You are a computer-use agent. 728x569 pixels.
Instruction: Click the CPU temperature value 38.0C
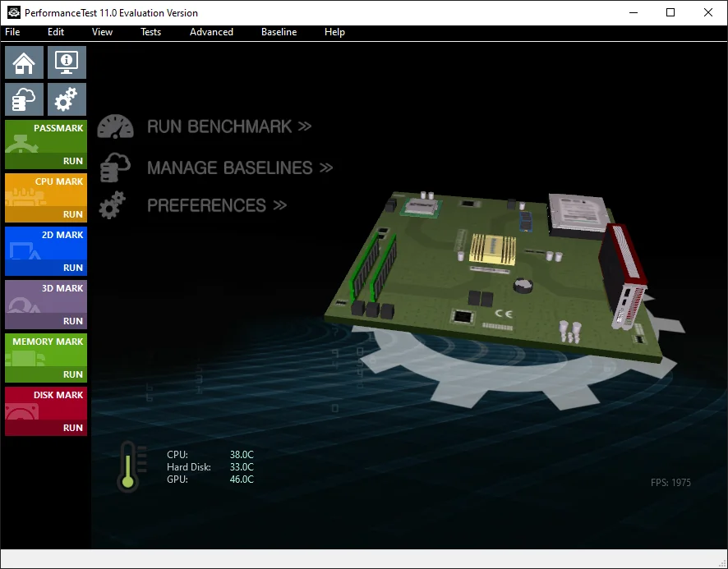pyautogui.click(x=242, y=455)
